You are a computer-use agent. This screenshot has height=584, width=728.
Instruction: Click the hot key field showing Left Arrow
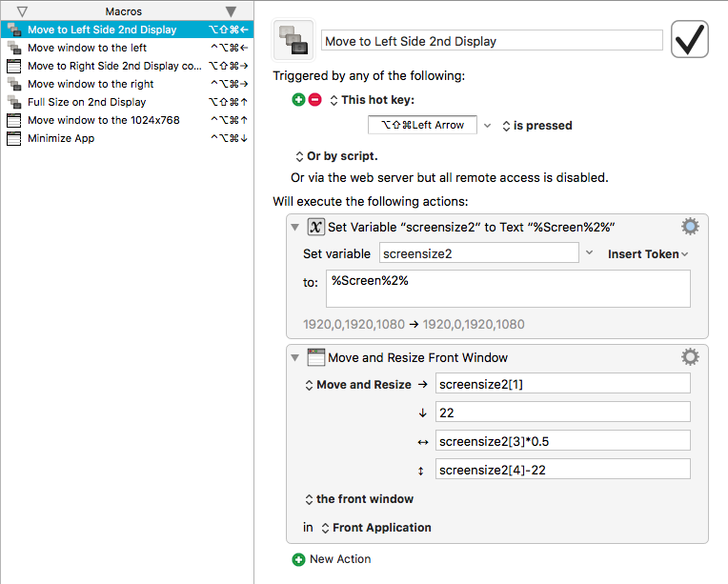[422, 125]
